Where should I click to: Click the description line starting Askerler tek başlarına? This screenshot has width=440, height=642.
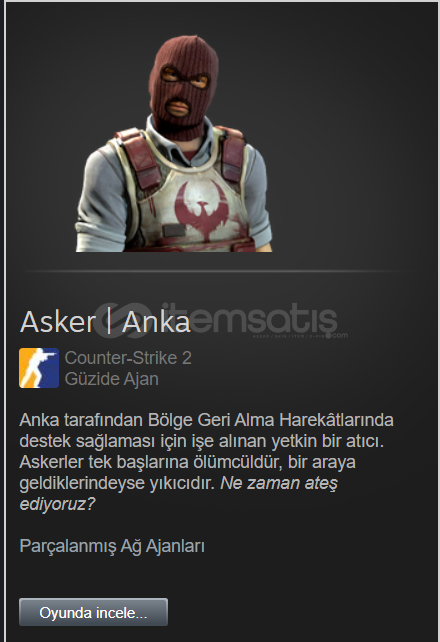click(x=187, y=462)
